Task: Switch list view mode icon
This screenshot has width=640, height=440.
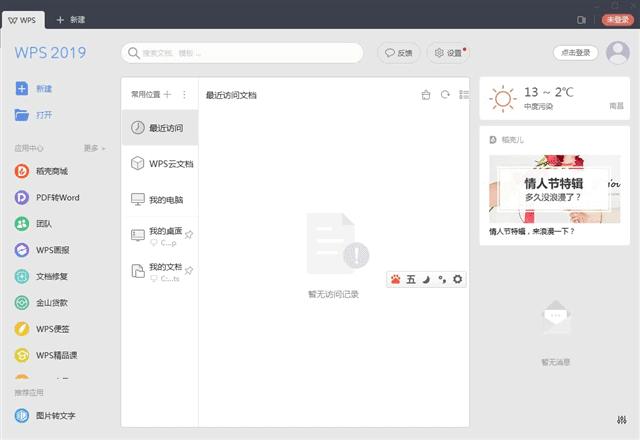Action: (x=464, y=95)
